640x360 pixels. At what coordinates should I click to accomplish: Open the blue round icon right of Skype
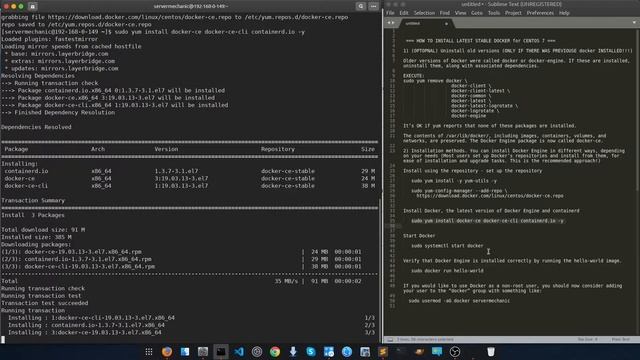(x=347, y=352)
